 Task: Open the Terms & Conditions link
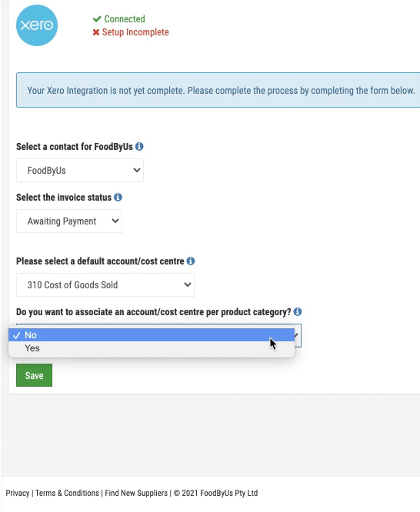tap(67, 493)
